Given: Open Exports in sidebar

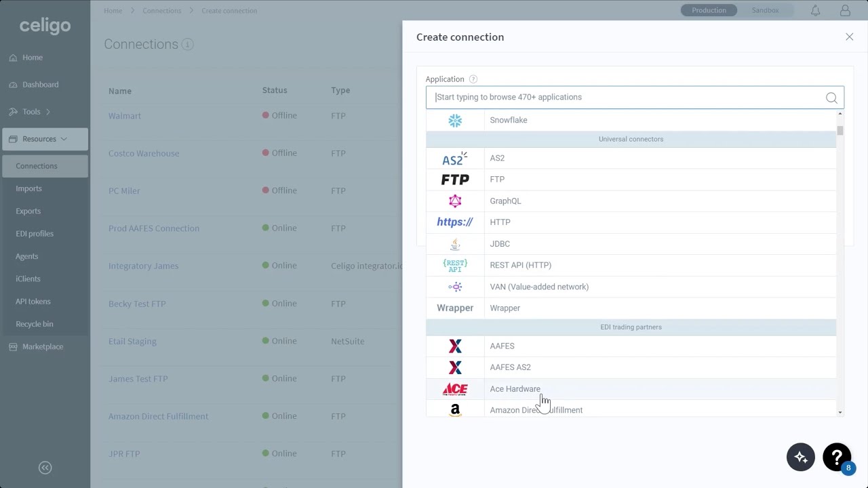Looking at the screenshot, I should click(x=28, y=211).
